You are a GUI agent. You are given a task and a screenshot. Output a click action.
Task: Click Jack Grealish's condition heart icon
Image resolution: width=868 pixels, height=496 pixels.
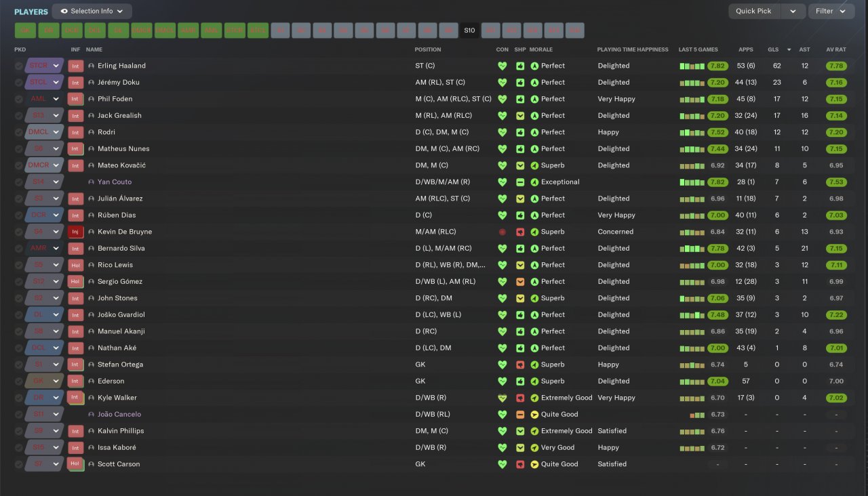click(x=502, y=116)
